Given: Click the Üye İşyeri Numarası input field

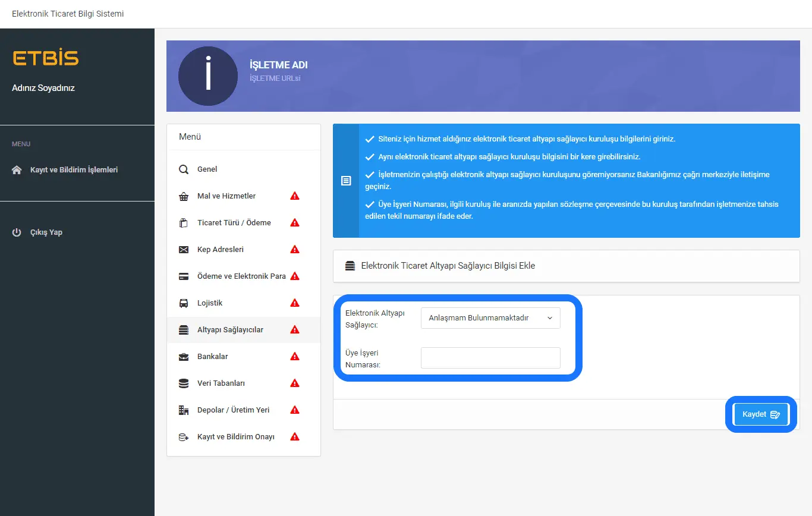Looking at the screenshot, I should click(490, 358).
